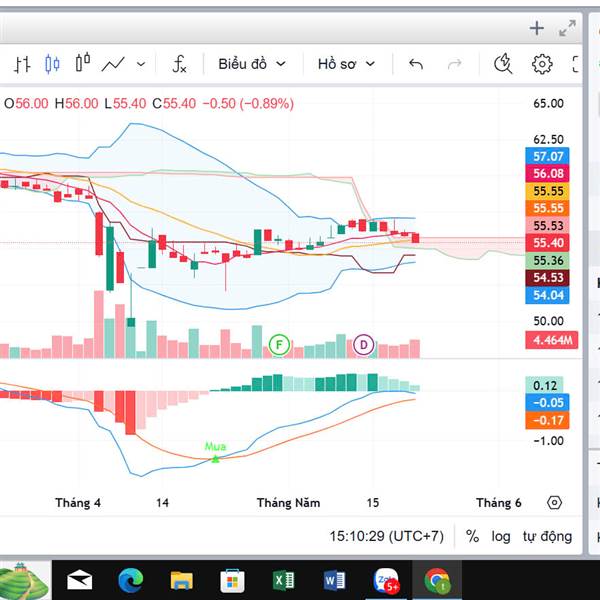Click the F fundamentals event marker
The image size is (600, 600).
[279, 345]
